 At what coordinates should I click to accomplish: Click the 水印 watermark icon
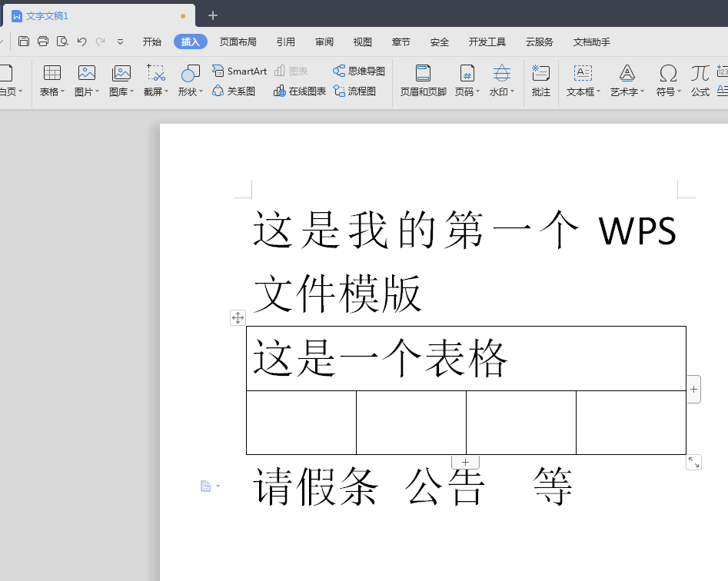[502, 73]
